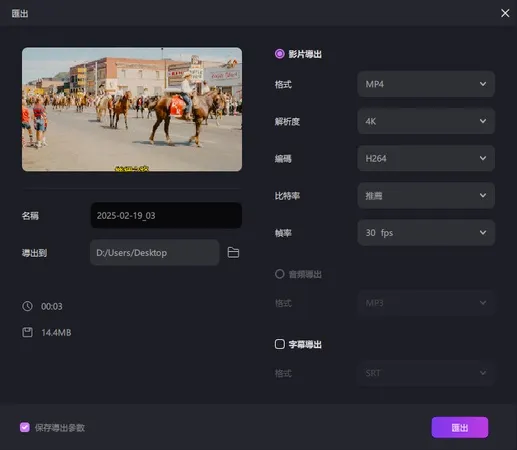Image resolution: width=517 pixels, height=450 pixels.
Task: Open the MP4 format dropdown
Action: pyautogui.click(x=426, y=84)
